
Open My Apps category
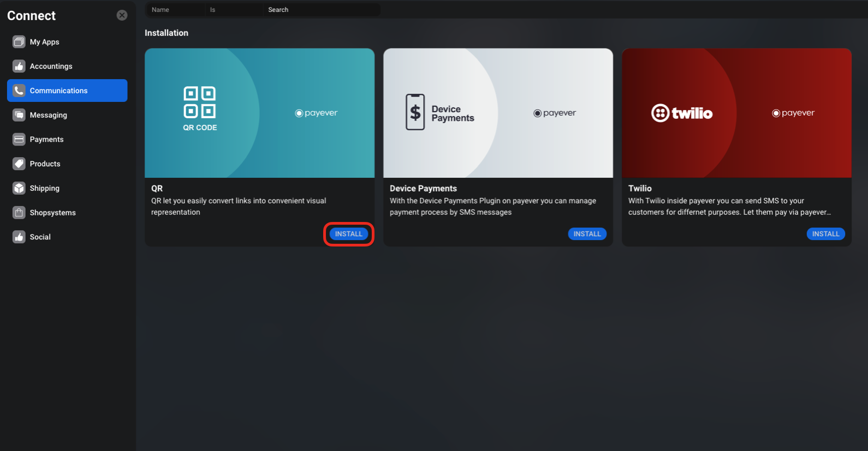click(x=67, y=42)
